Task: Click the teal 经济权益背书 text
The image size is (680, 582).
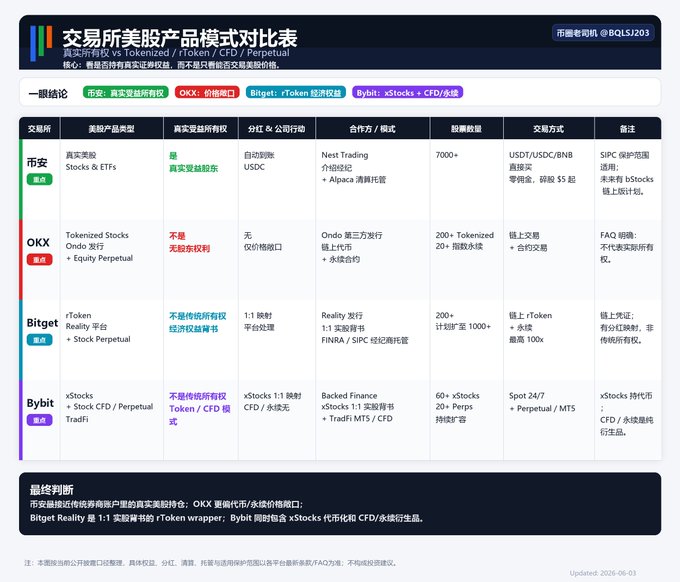Action: 193,329
